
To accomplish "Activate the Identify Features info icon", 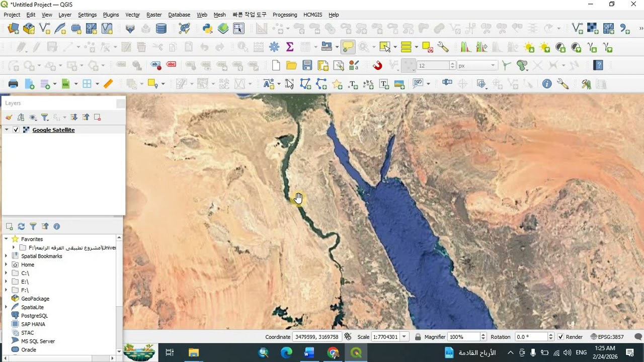I will click(x=547, y=84).
